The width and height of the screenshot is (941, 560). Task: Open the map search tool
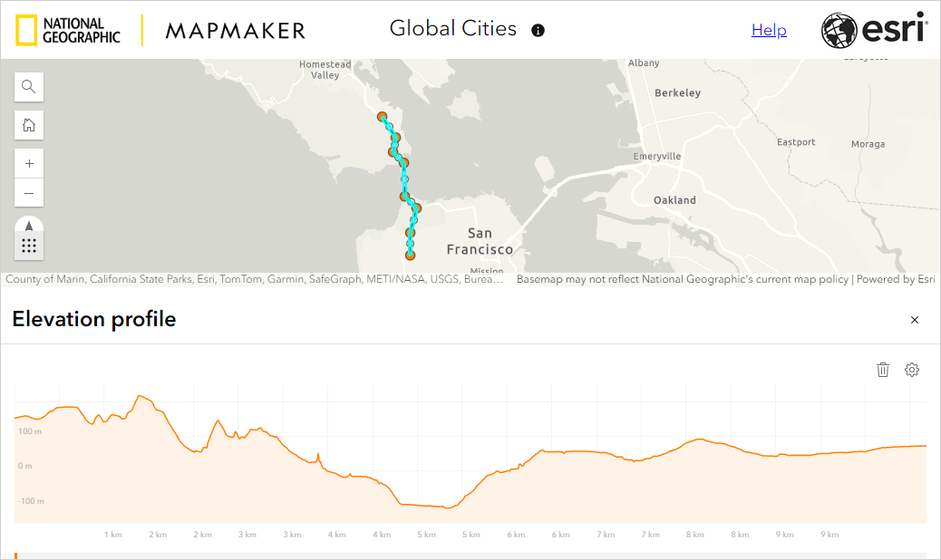(28, 86)
